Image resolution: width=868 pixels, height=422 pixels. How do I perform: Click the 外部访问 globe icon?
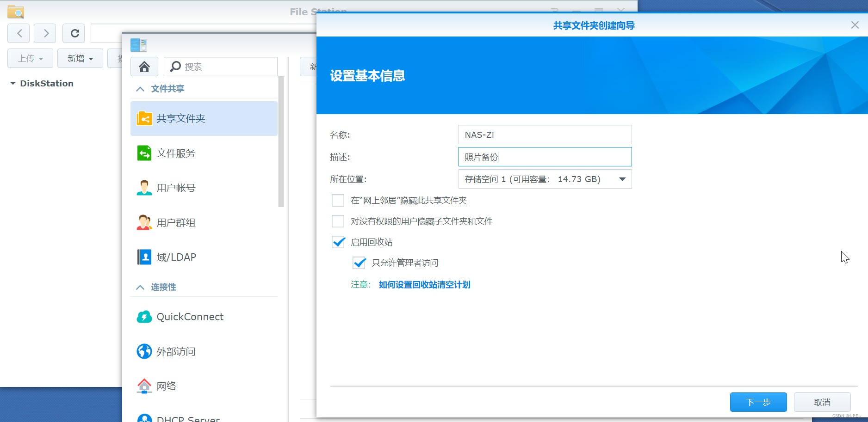(x=144, y=351)
